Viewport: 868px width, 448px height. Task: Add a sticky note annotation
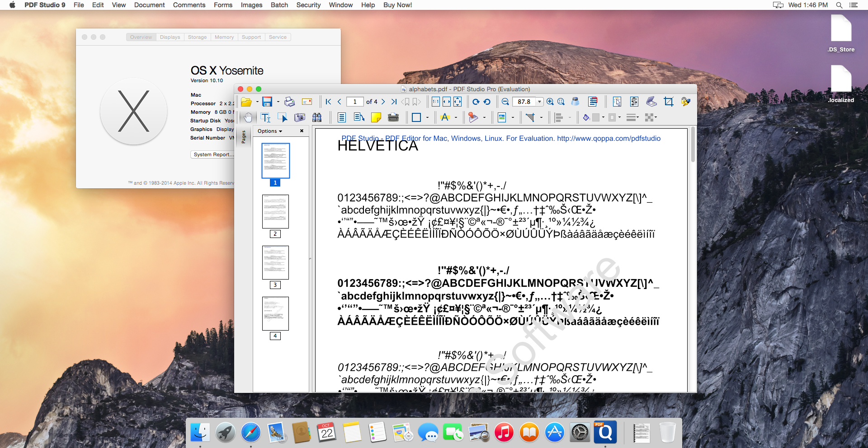(376, 118)
